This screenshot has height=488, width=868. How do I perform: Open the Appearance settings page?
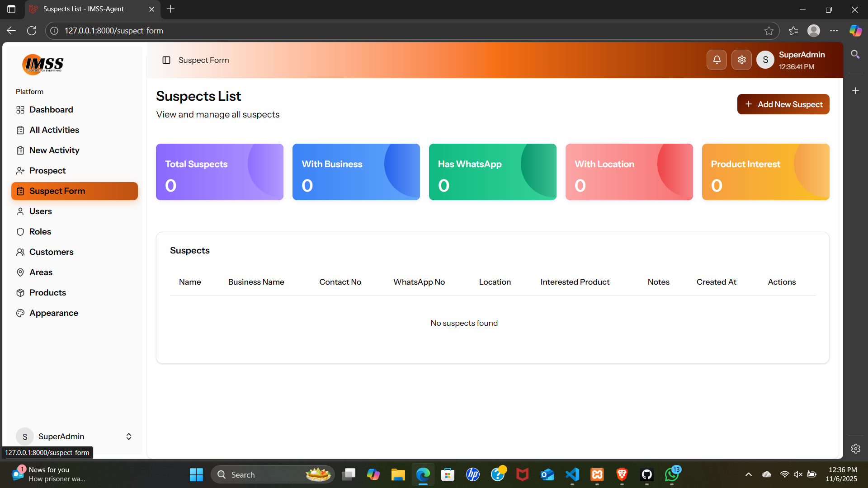click(53, 313)
